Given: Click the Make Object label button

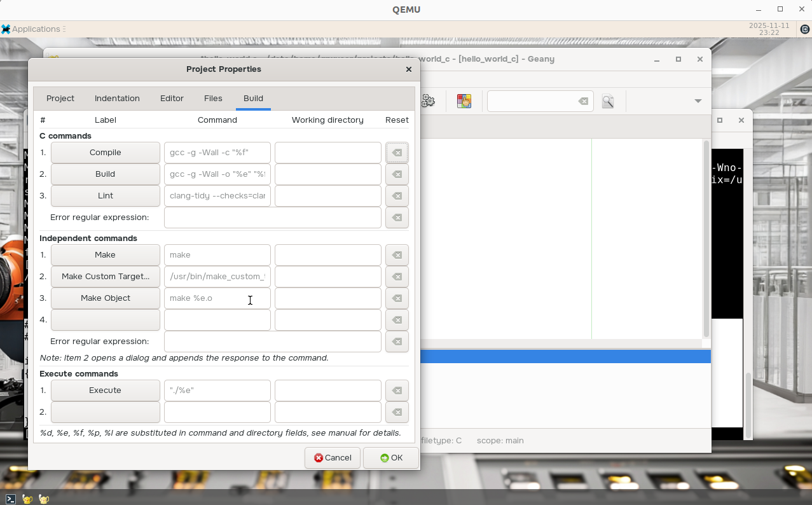Looking at the screenshot, I should (x=106, y=298).
